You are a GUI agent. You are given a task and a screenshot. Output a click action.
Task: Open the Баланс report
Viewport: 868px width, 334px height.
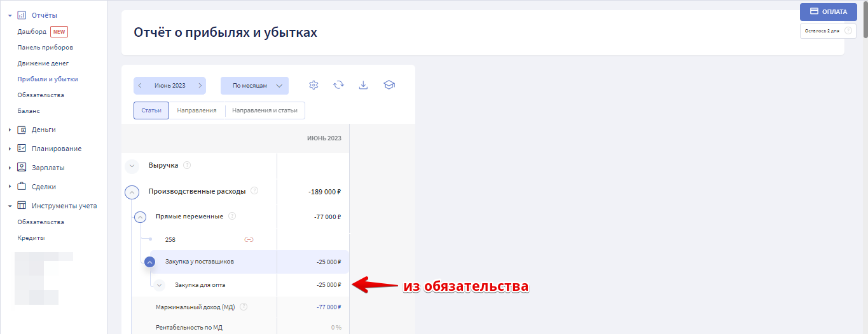coord(29,111)
